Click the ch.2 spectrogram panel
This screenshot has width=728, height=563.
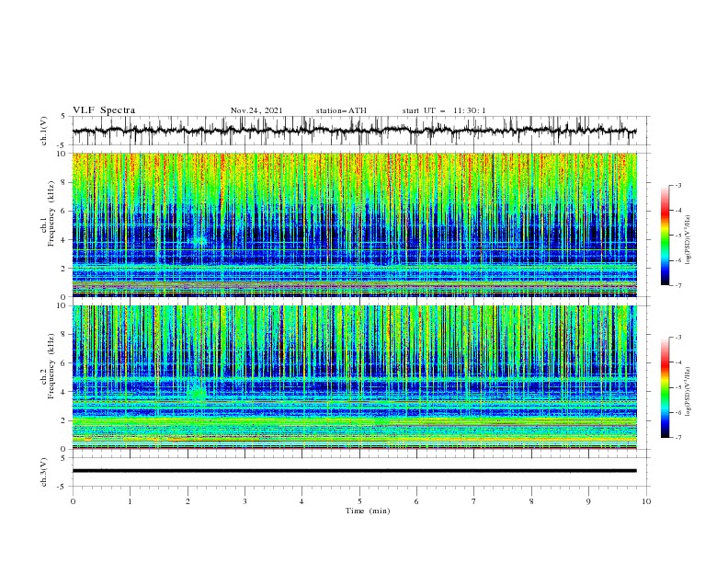coord(354,377)
